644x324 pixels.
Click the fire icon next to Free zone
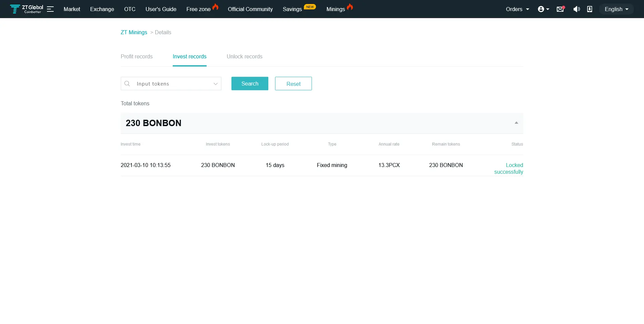click(215, 7)
